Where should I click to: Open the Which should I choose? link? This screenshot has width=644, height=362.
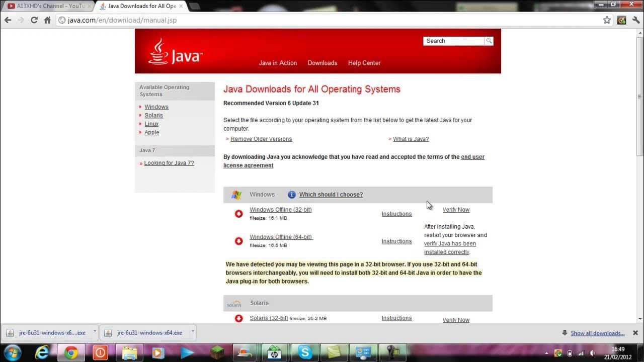331,195
